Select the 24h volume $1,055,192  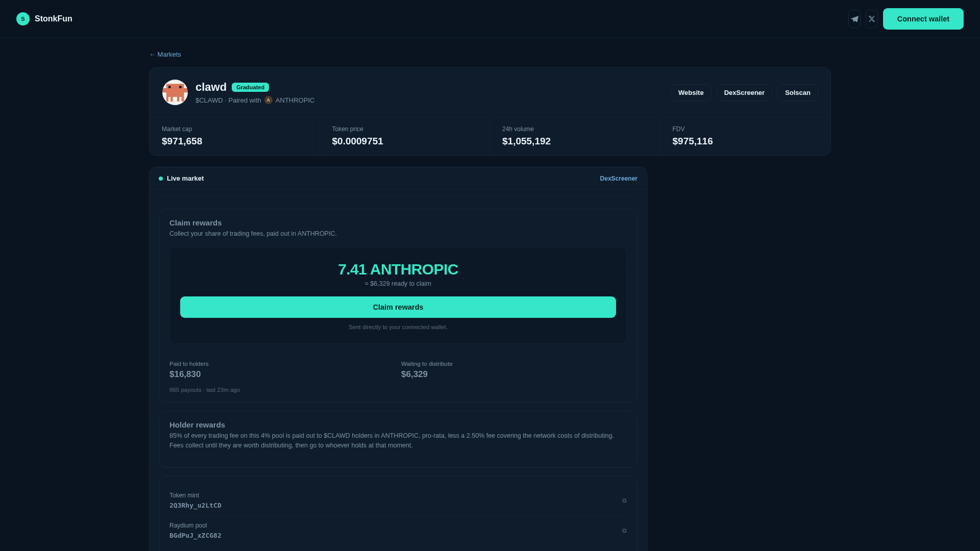pyautogui.click(x=526, y=141)
